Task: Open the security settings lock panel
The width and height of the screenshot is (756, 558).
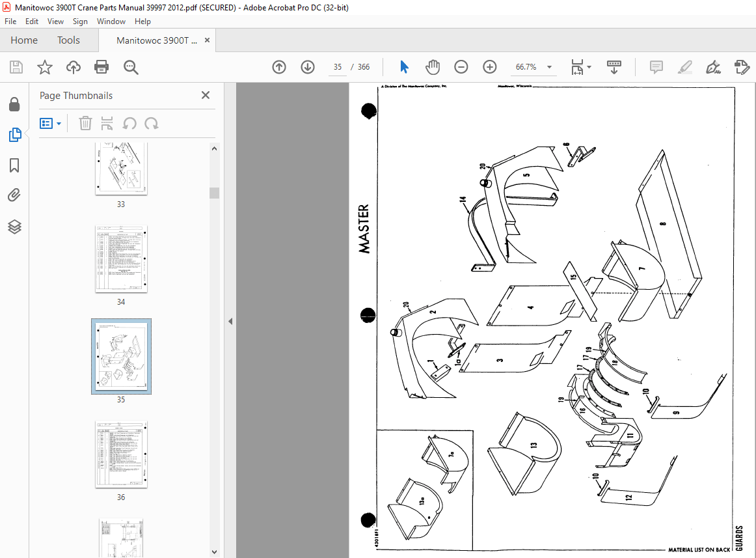Action: pyautogui.click(x=14, y=104)
